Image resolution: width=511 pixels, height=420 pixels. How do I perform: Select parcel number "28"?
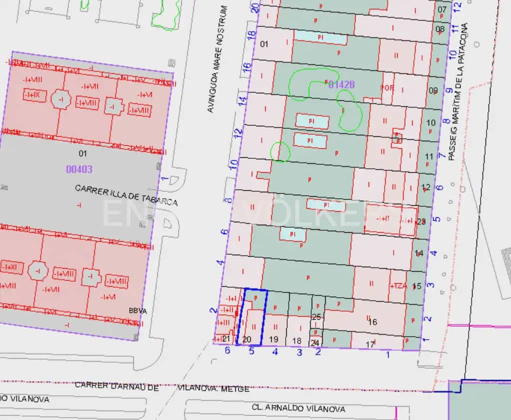tap(421, 222)
